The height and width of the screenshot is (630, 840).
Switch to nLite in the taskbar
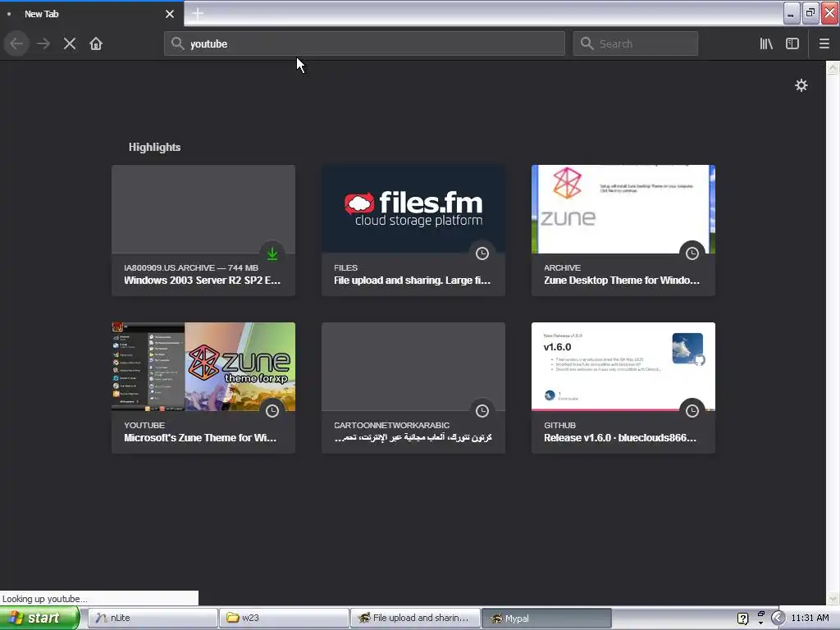(x=152, y=618)
